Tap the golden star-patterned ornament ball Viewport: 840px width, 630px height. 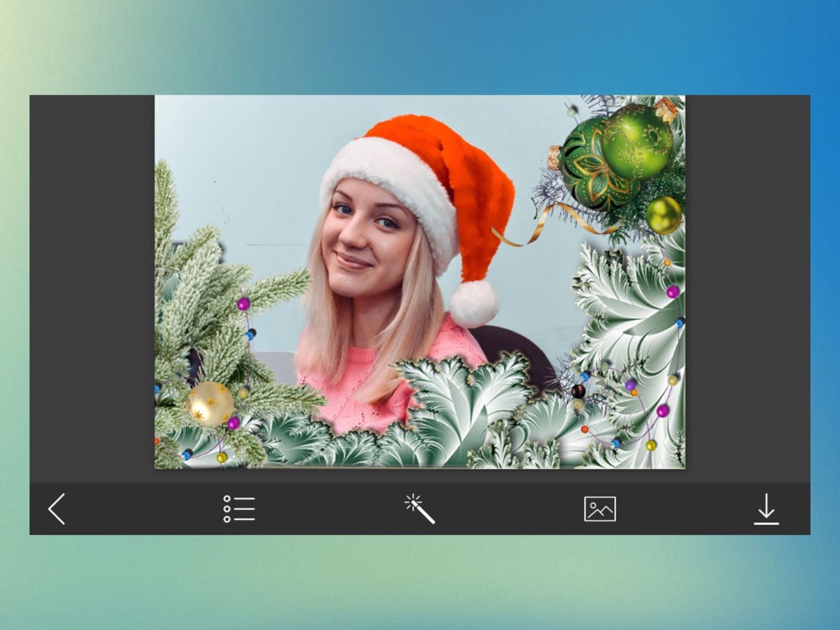209,404
